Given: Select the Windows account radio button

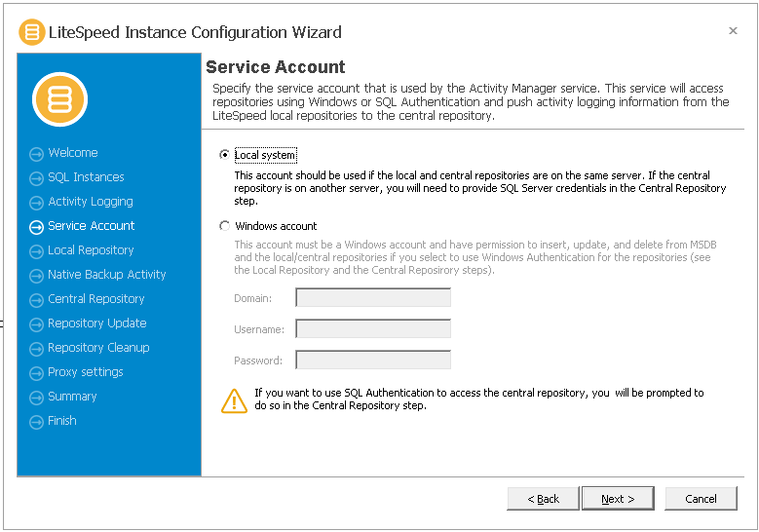Looking at the screenshot, I should (x=224, y=226).
